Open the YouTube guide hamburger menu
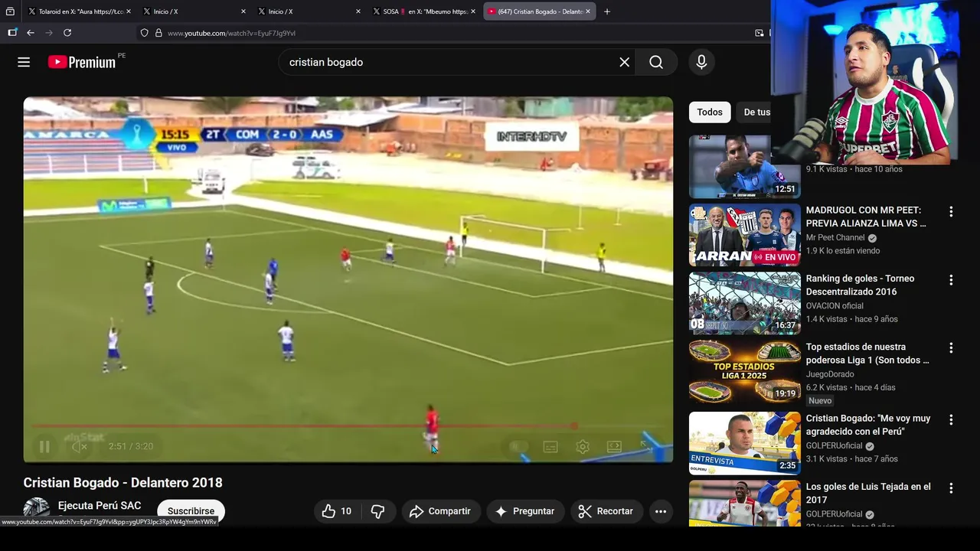 24,62
